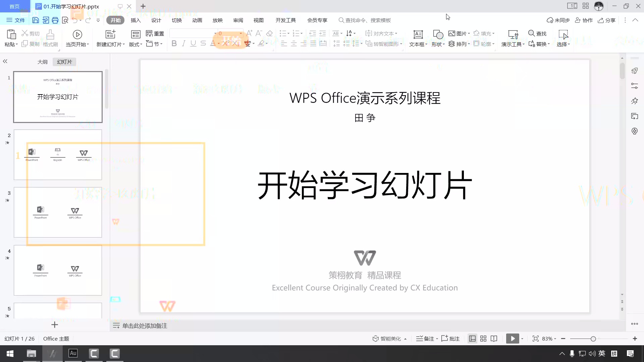Click the Text Box (文本框) icon
The width and height of the screenshot is (644, 362).
[x=418, y=35]
